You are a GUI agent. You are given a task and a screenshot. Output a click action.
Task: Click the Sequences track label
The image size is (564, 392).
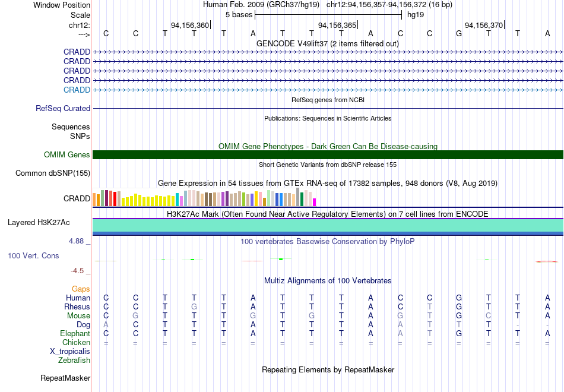click(71, 127)
